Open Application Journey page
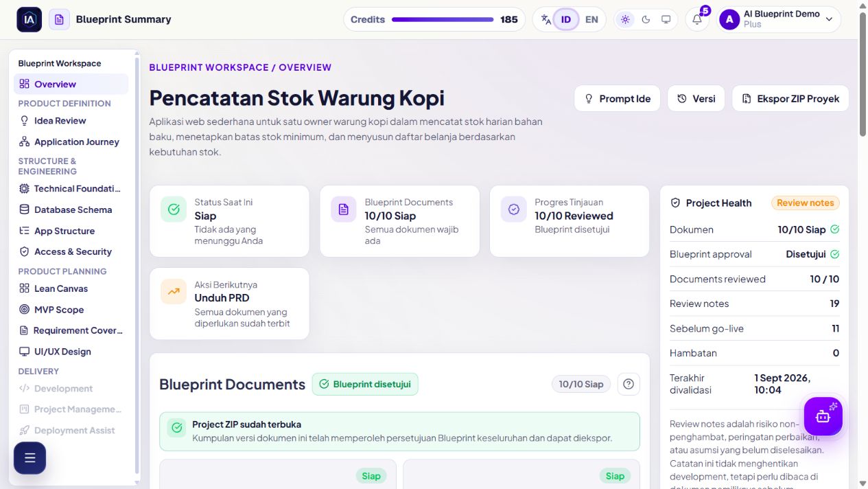868x489 pixels. [x=71, y=141]
